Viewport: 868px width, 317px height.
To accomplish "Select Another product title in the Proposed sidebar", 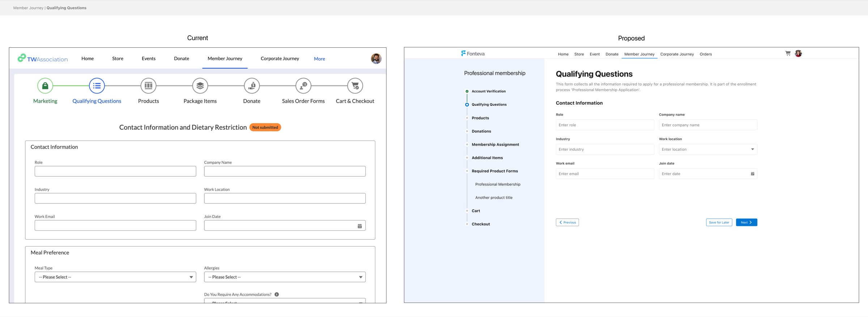I will click(x=494, y=198).
